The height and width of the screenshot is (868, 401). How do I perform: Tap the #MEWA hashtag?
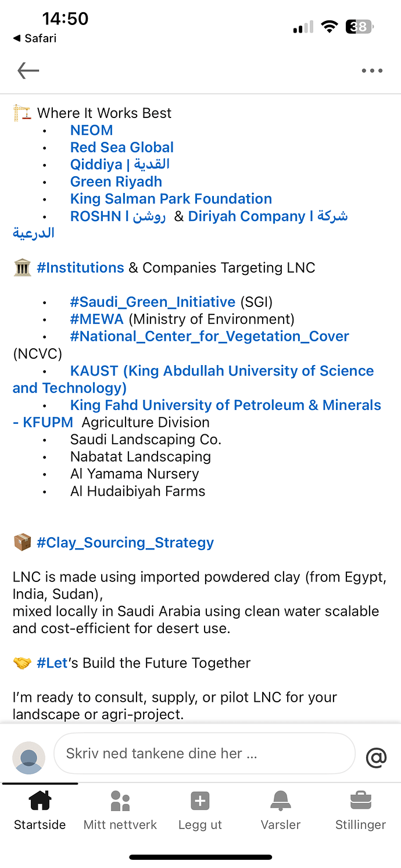pyautogui.click(x=97, y=319)
